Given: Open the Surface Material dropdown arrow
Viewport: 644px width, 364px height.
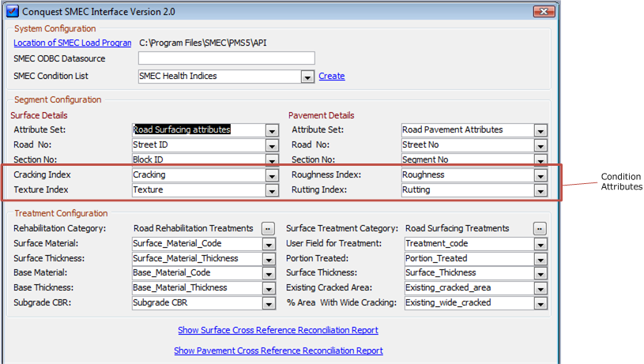Looking at the screenshot, I should [269, 244].
